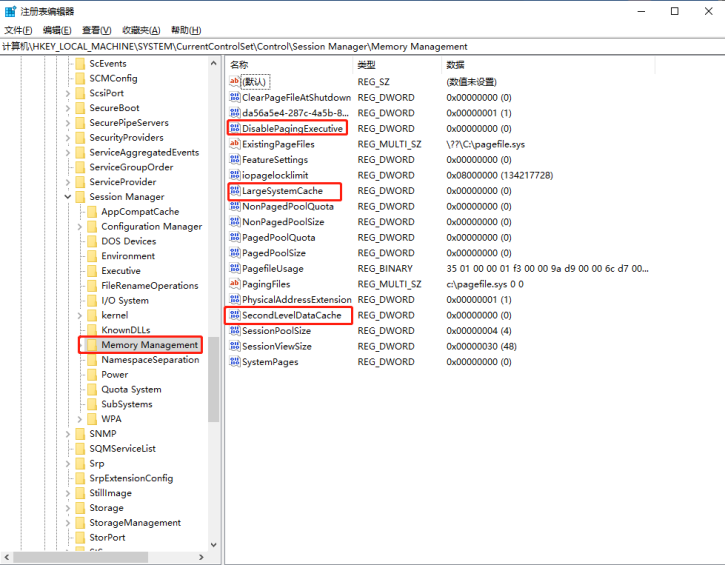The height and width of the screenshot is (565, 725).
Task: Click the registry path address bar
Action: [360, 46]
